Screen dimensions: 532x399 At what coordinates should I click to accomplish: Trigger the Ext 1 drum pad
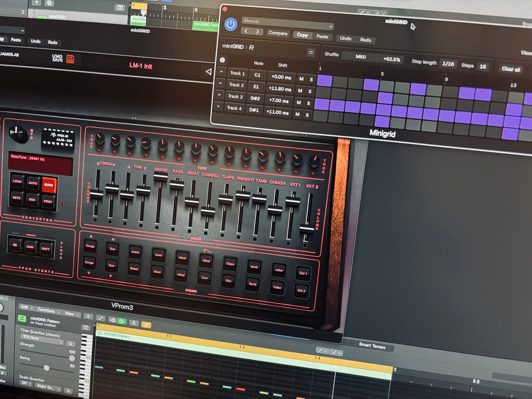303,273
